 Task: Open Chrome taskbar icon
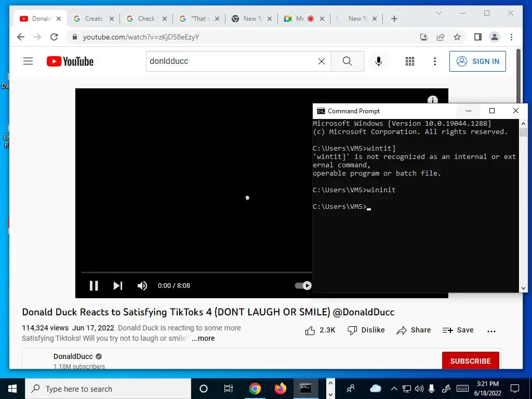pos(255,389)
